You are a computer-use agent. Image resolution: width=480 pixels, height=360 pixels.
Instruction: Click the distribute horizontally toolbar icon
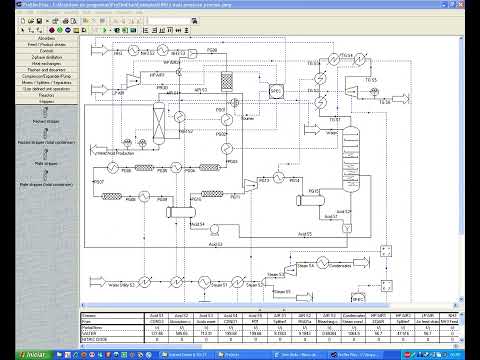coord(178,30)
